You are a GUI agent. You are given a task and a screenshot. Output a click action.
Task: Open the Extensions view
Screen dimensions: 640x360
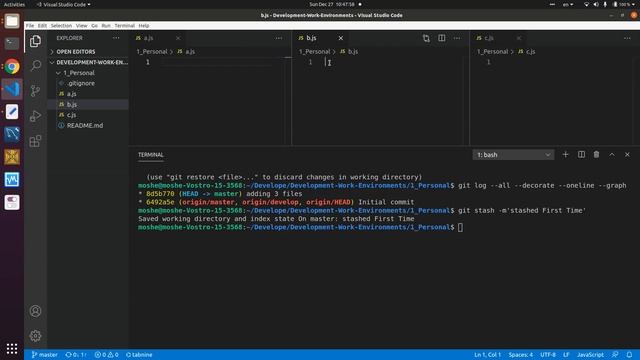36,141
